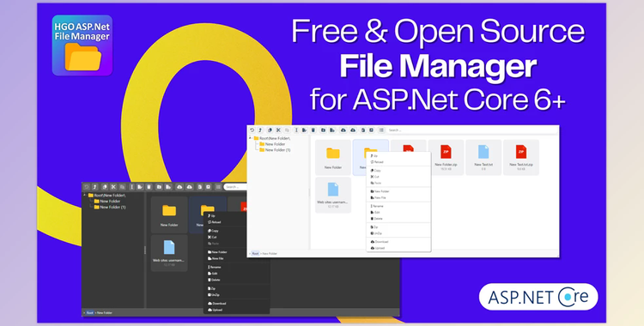Click the Delete trash icon in the dark window toolbar
The image size is (644, 326).
click(x=149, y=187)
